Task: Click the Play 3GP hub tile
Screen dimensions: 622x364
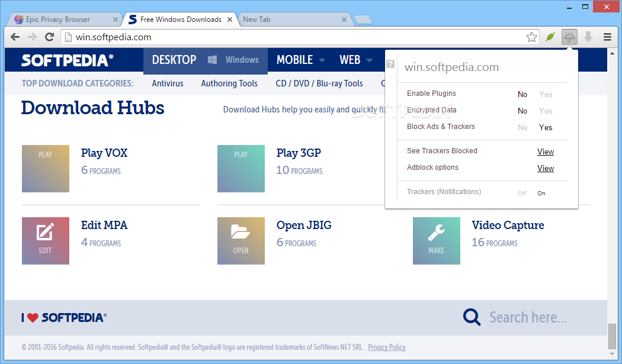Action: 241,169
